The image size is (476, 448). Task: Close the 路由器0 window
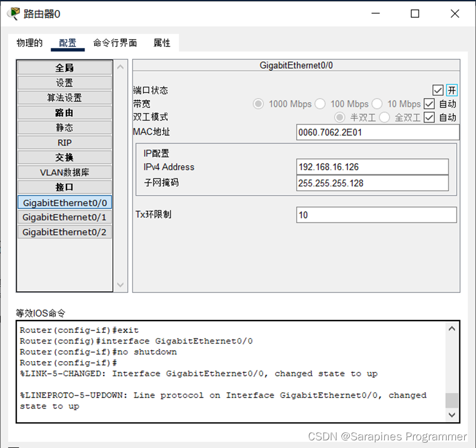point(455,14)
